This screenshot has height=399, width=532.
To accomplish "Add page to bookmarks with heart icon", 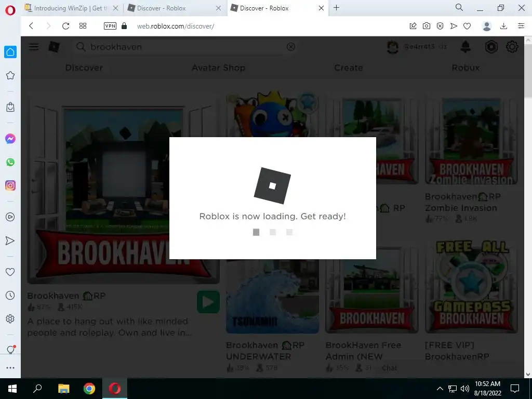I will (x=467, y=26).
